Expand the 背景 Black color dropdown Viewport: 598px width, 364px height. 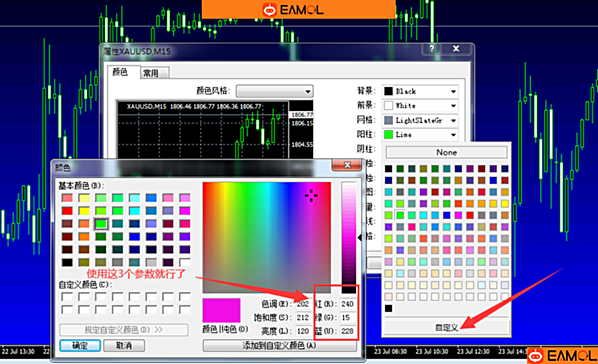pyautogui.click(x=420, y=91)
